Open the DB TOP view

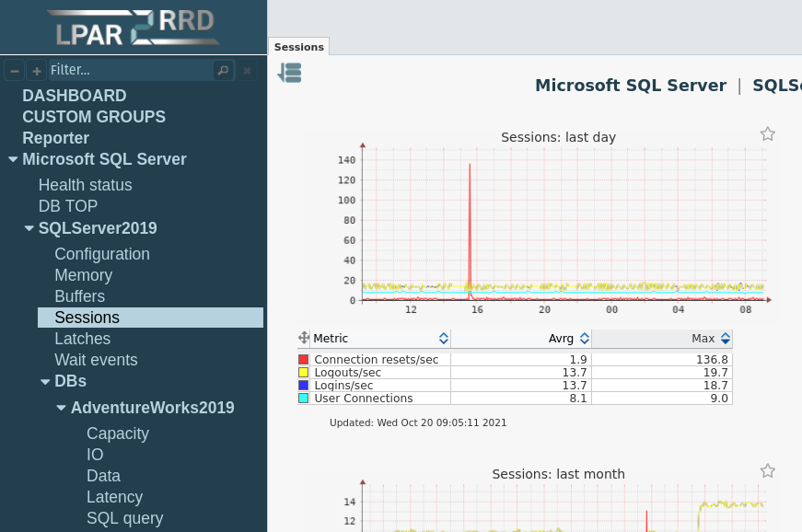click(x=67, y=206)
